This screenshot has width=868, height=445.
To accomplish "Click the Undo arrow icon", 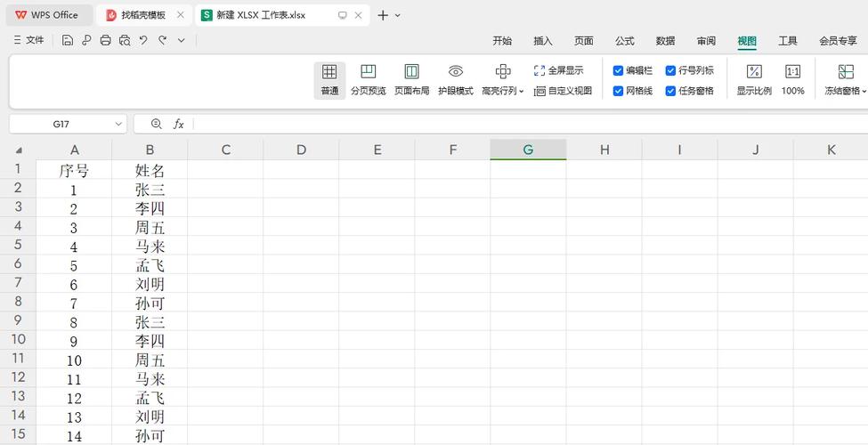I will [x=143, y=40].
